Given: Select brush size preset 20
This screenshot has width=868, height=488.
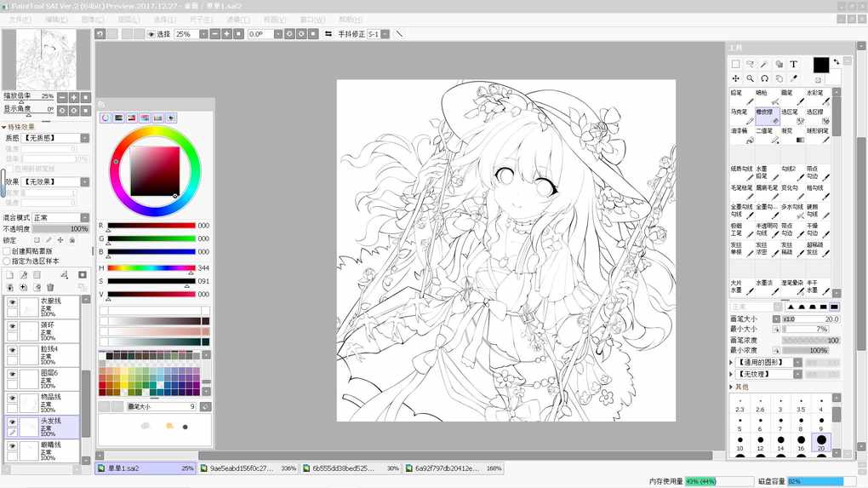Looking at the screenshot, I should [x=821, y=442].
